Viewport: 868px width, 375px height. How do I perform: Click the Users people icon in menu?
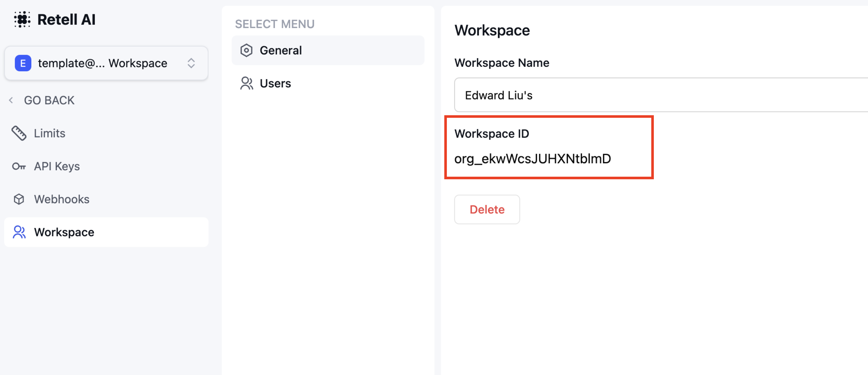point(247,84)
